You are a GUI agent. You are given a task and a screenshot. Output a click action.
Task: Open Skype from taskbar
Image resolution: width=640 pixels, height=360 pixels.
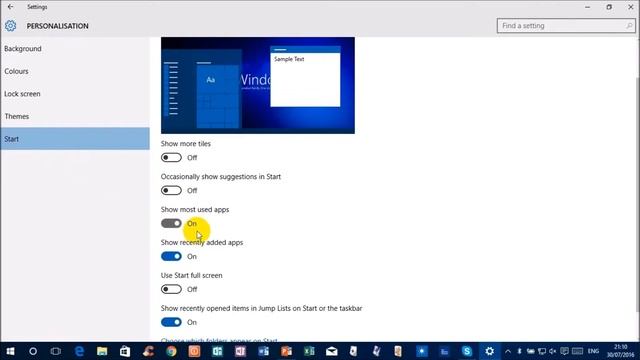pos(467,351)
